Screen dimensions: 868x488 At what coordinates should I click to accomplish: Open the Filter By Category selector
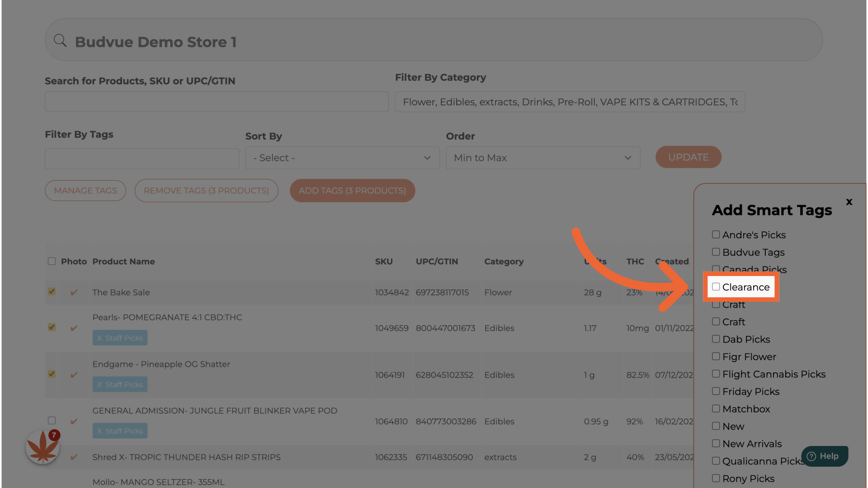coord(570,102)
